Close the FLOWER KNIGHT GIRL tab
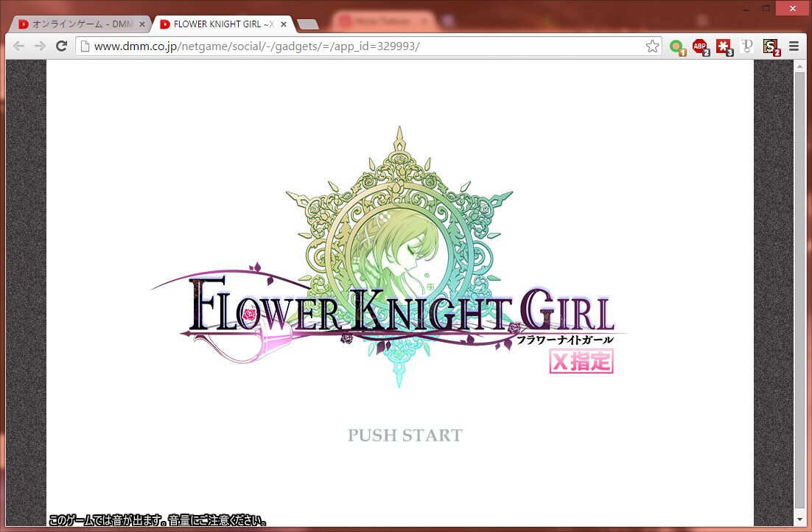 pyautogui.click(x=283, y=24)
